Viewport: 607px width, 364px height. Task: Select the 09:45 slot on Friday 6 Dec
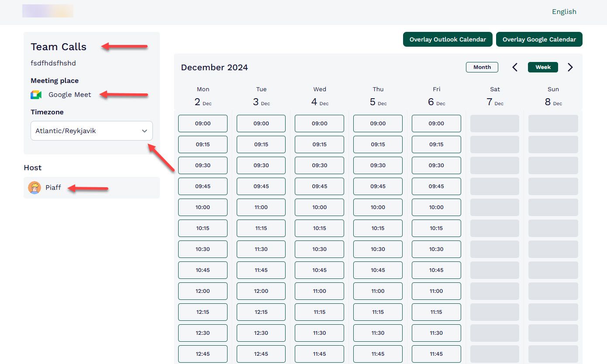click(x=436, y=186)
